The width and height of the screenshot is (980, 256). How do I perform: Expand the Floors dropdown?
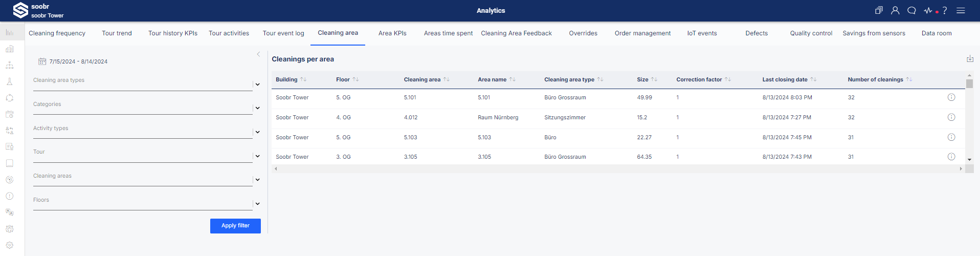pyautogui.click(x=257, y=204)
